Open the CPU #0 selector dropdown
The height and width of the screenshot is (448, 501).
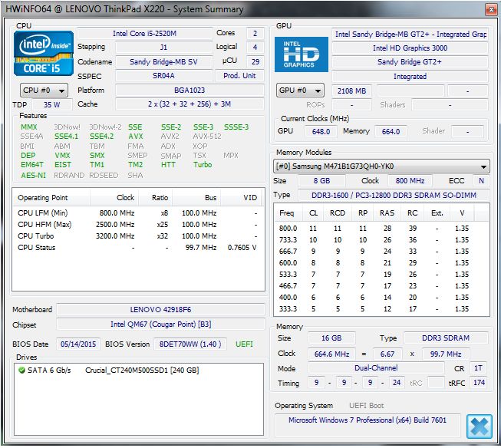[x=44, y=91]
